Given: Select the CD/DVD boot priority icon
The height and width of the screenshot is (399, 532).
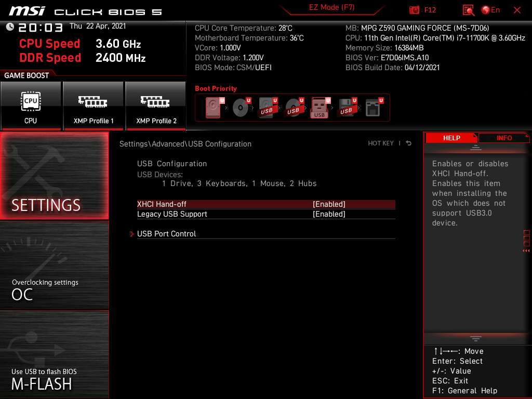Looking at the screenshot, I should [x=241, y=108].
